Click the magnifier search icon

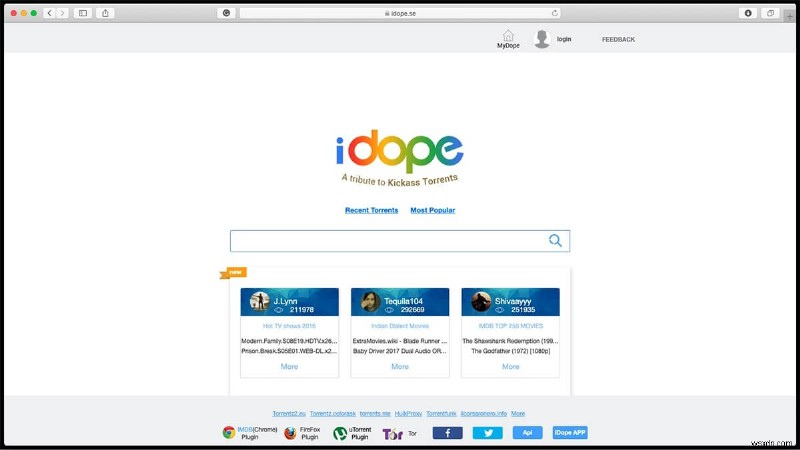(555, 240)
